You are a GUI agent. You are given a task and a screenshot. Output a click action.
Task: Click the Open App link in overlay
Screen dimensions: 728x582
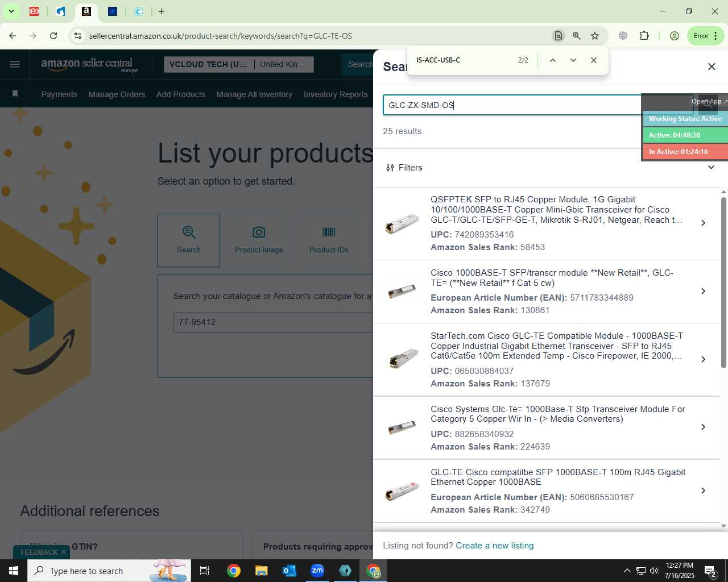tap(709, 101)
